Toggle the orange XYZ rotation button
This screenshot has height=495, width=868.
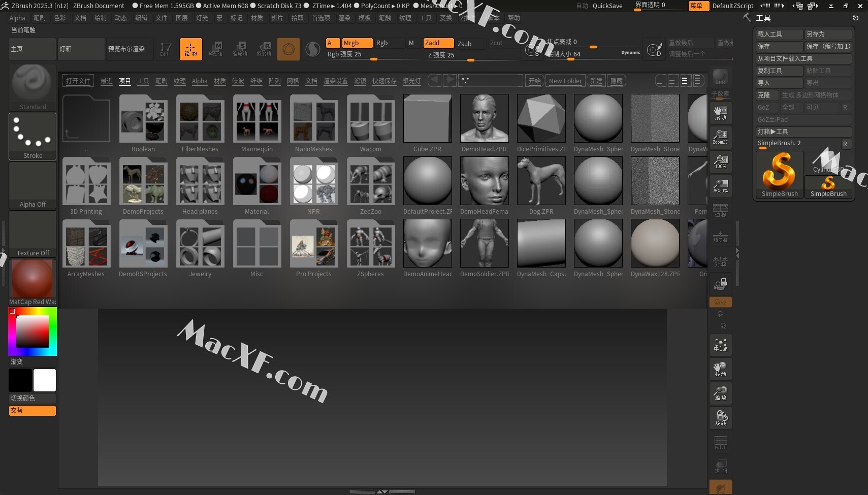[x=721, y=302]
